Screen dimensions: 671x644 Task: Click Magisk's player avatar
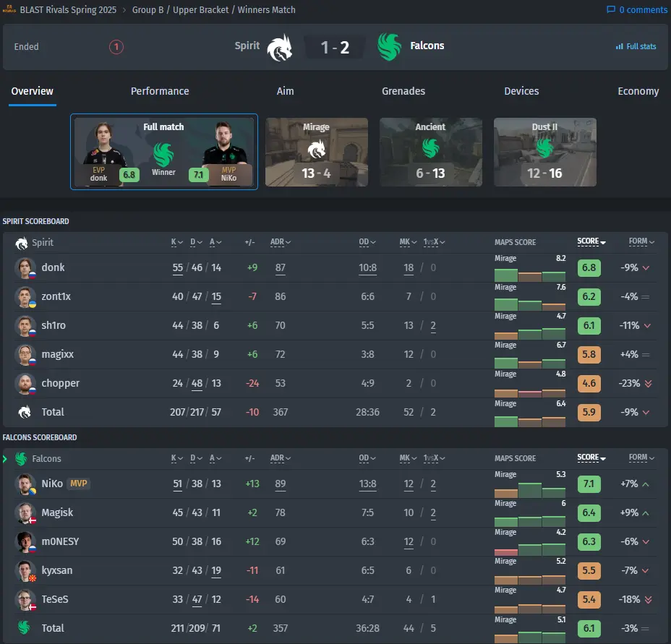(x=25, y=513)
